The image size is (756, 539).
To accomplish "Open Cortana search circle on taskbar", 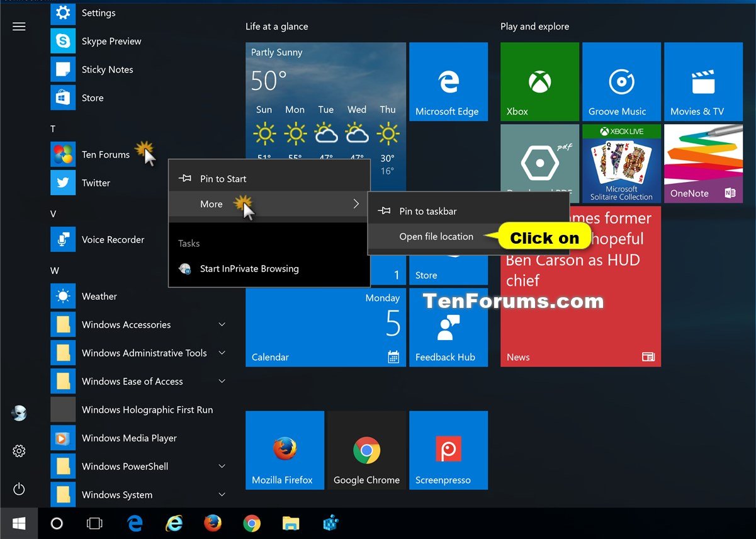I will (57, 523).
